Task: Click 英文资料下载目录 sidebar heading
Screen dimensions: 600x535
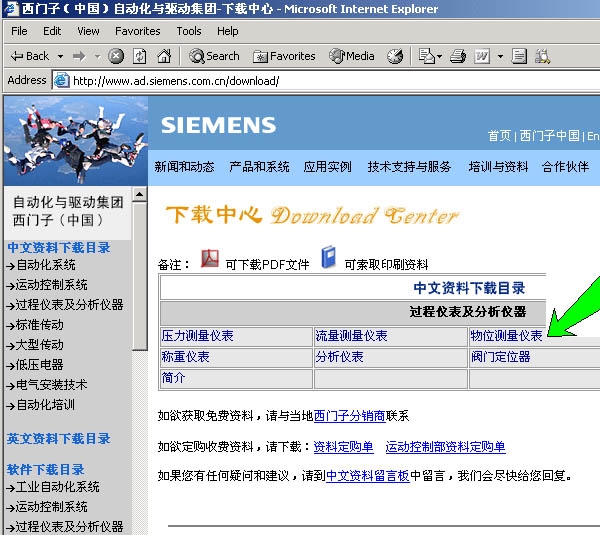Action: (59, 439)
